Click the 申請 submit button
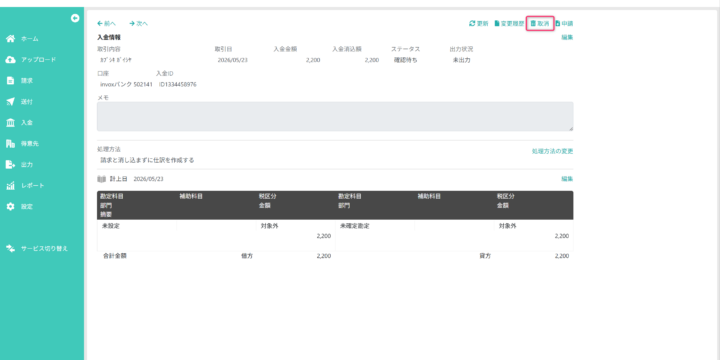The height and width of the screenshot is (360, 720). pyautogui.click(x=564, y=23)
